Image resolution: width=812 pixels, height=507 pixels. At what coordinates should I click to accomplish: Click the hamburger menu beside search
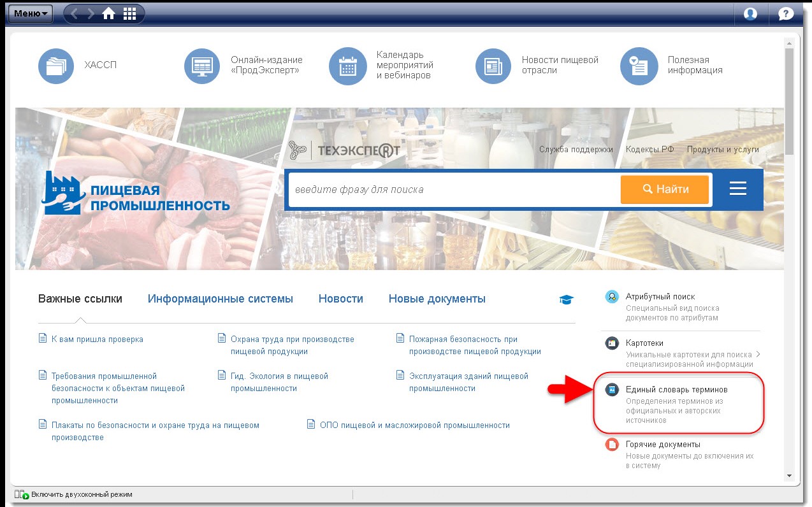pos(738,189)
